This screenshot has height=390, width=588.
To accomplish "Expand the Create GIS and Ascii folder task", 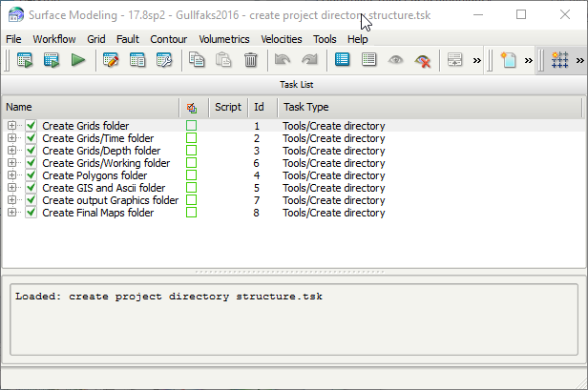I will point(12,188).
